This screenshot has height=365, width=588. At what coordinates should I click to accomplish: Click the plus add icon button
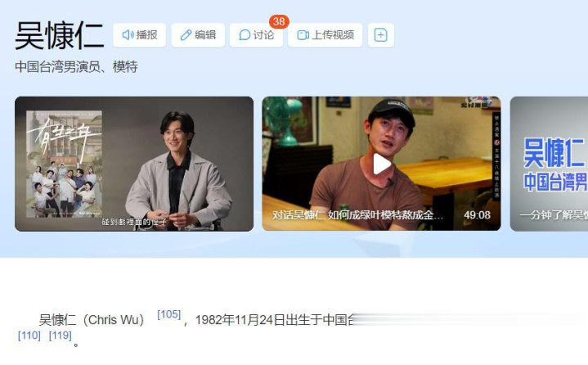coord(380,35)
